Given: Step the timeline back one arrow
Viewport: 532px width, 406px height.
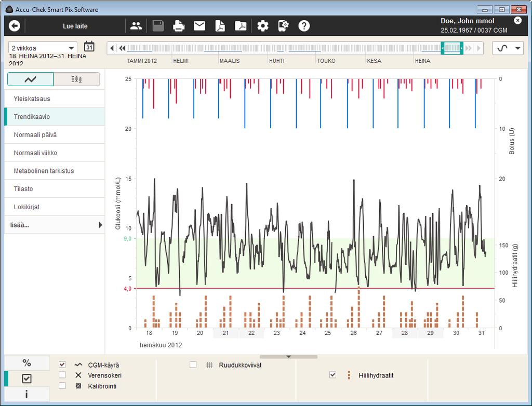Looking at the screenshot, I should click(x=112, y=48).
